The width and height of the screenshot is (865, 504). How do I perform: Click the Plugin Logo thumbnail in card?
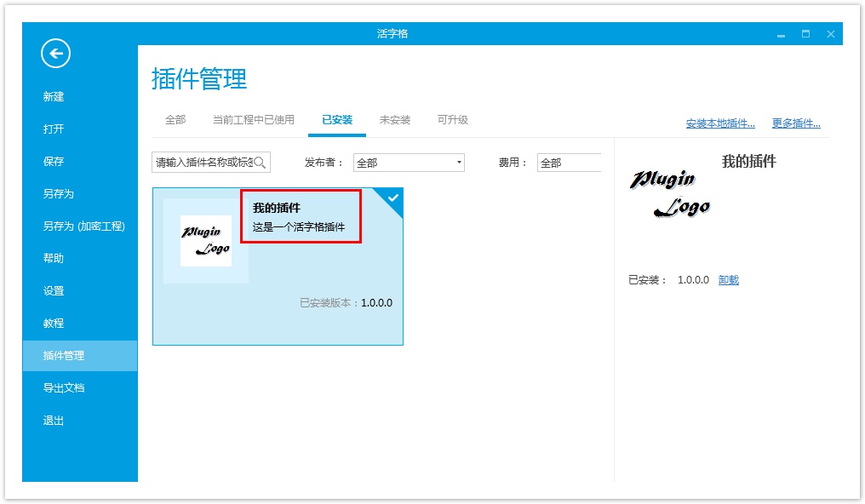(206, 240)
